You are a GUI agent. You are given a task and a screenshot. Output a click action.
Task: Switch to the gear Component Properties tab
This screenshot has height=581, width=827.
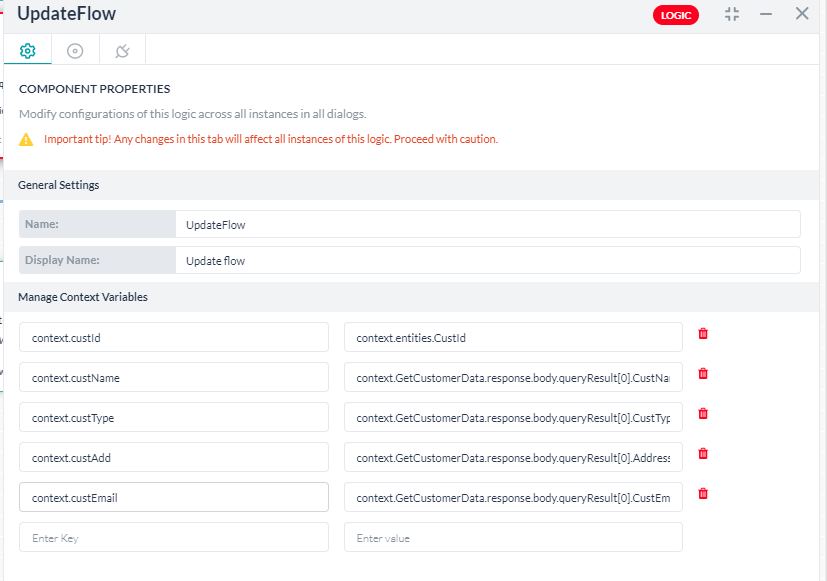[x=27, y=48]
